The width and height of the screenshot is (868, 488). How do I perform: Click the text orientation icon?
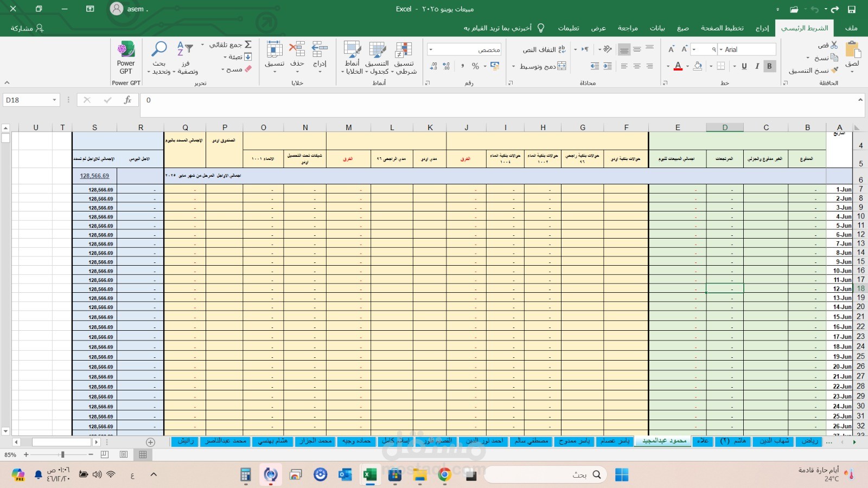coord(608,49)
